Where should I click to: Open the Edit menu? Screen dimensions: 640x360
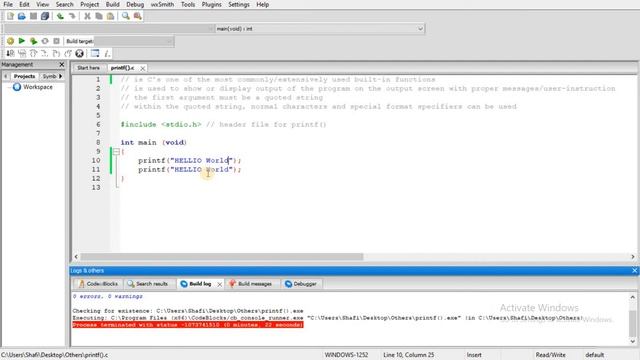click(24, 4)
